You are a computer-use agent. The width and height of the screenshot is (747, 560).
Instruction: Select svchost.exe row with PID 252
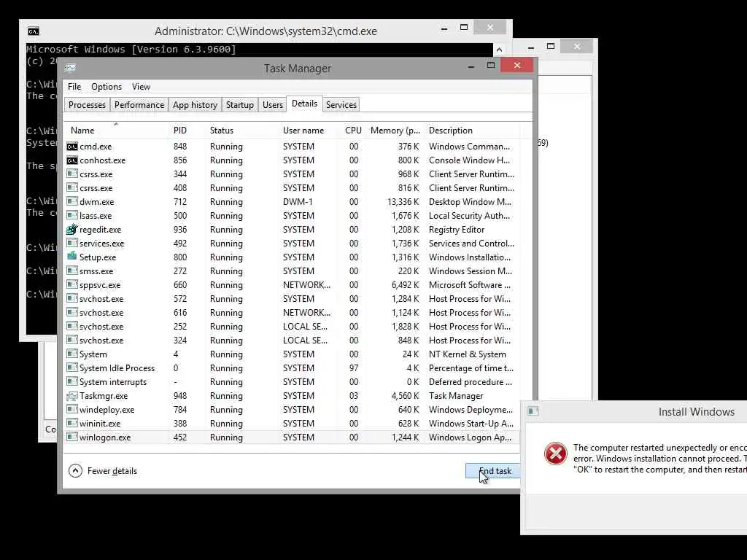(292, 326)
